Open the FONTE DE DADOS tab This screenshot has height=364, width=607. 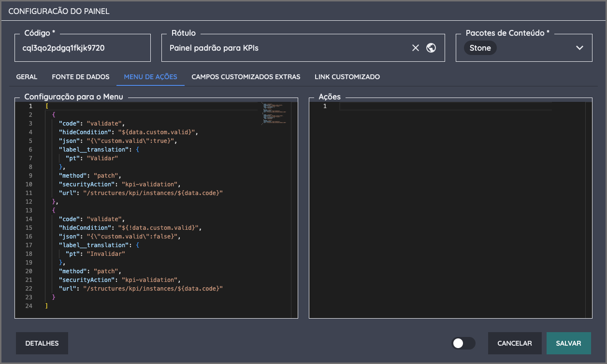[81, 77]
